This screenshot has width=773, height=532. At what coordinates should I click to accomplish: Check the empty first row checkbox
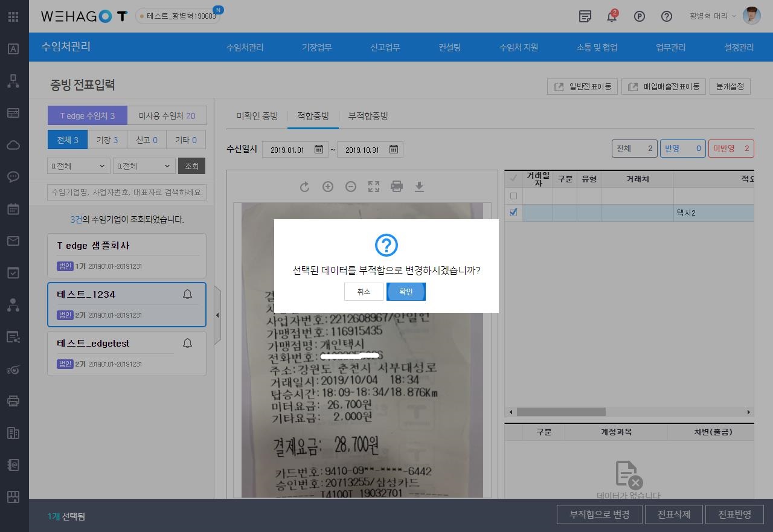(514, 196)
